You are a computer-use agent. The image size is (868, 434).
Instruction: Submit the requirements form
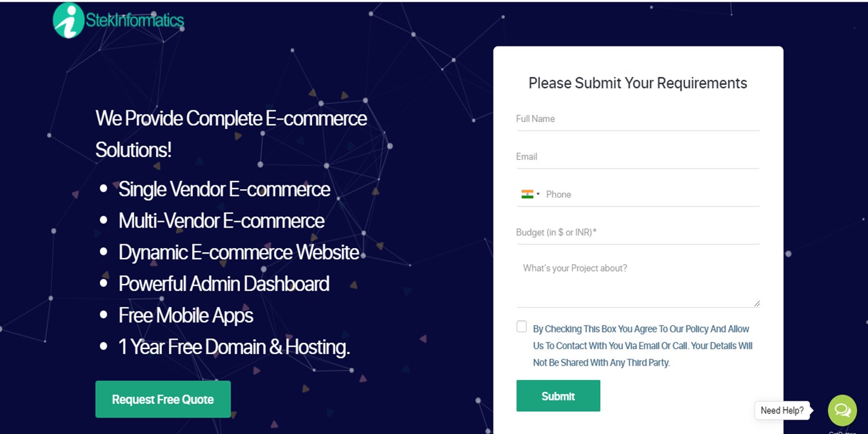[x=558, y=396]
